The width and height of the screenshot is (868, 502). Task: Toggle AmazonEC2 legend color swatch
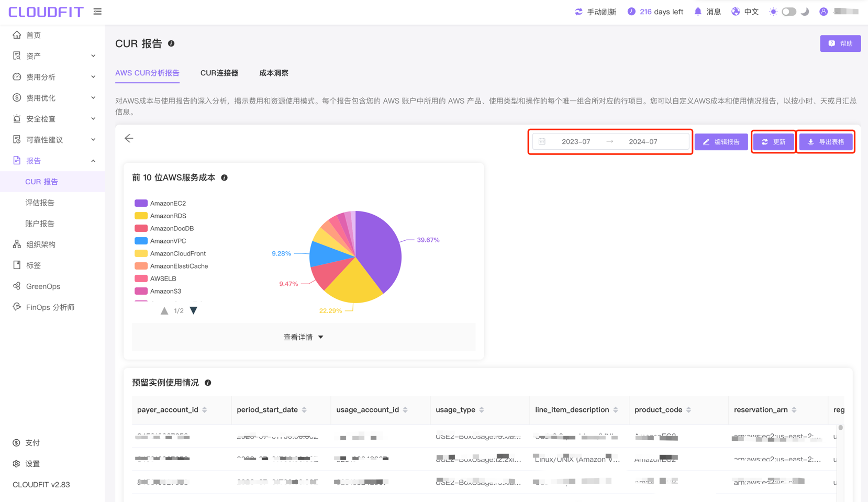[141, 203]
